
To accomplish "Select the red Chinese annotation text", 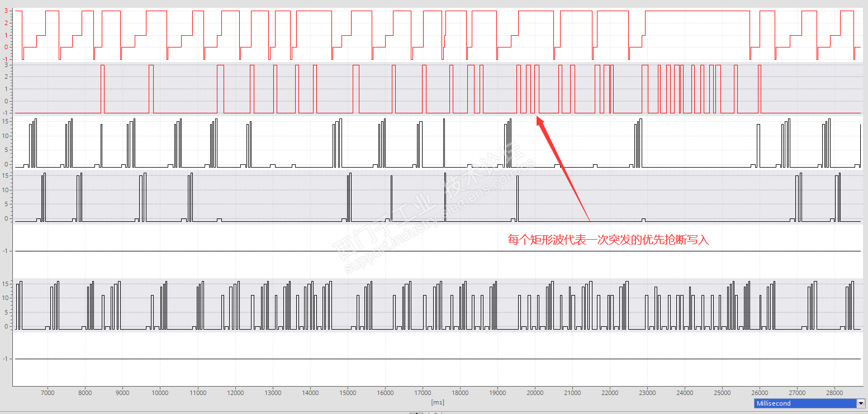I will tap(608, 241).
